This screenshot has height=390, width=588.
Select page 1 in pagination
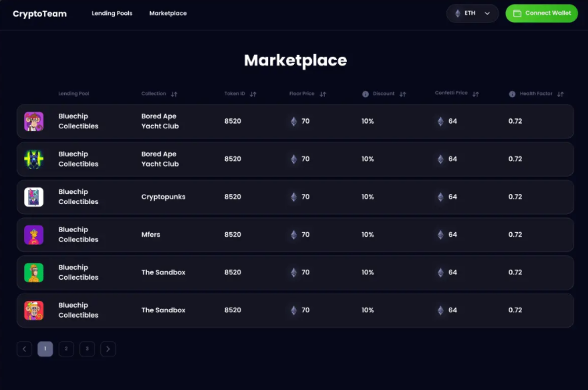pos(45,349)
